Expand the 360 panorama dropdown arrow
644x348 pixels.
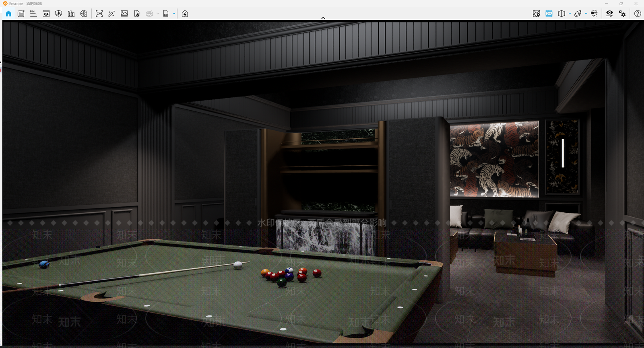coord(157,14)
